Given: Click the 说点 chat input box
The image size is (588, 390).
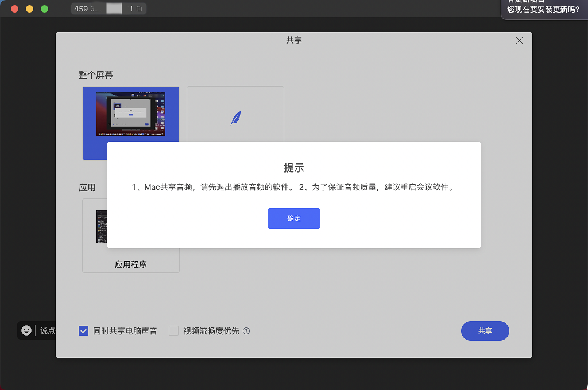Looking at the screenshot, I should [48, 330].
